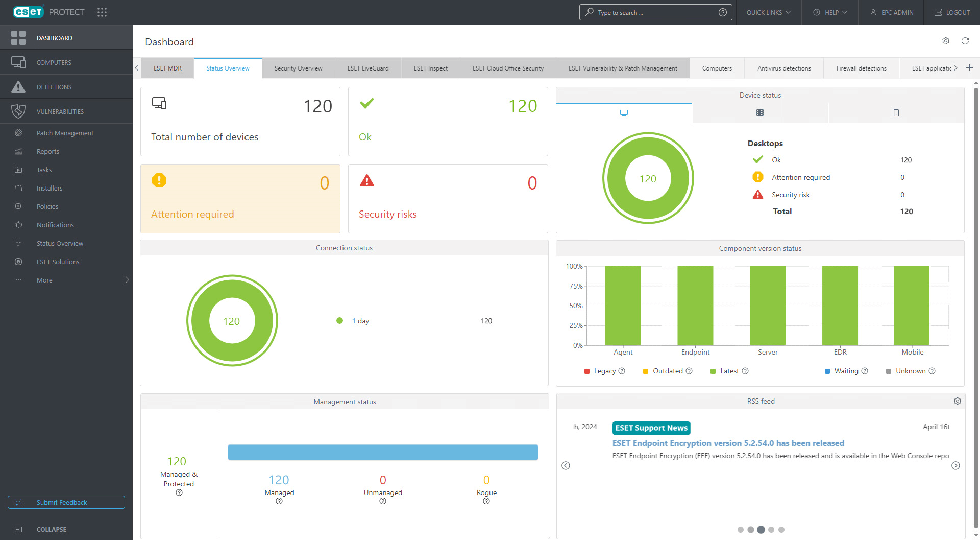This screenshot has height=540, width=980.
Task: Switch to Vulnerability & Patch Management tab
Action: click(x=623, y=68)
